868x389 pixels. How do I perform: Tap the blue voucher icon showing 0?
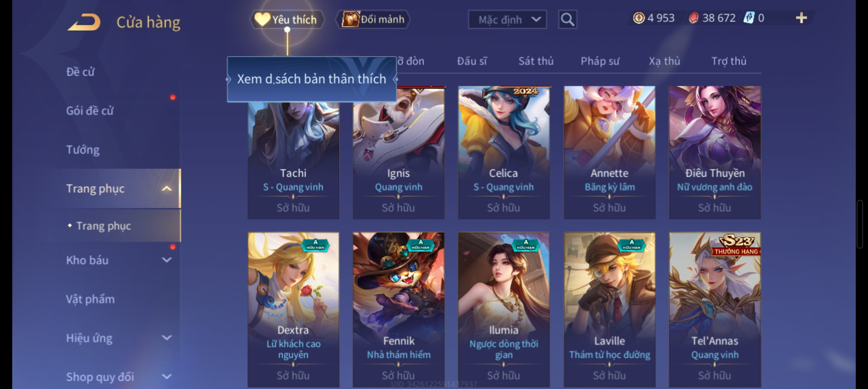tap(749, 18)
